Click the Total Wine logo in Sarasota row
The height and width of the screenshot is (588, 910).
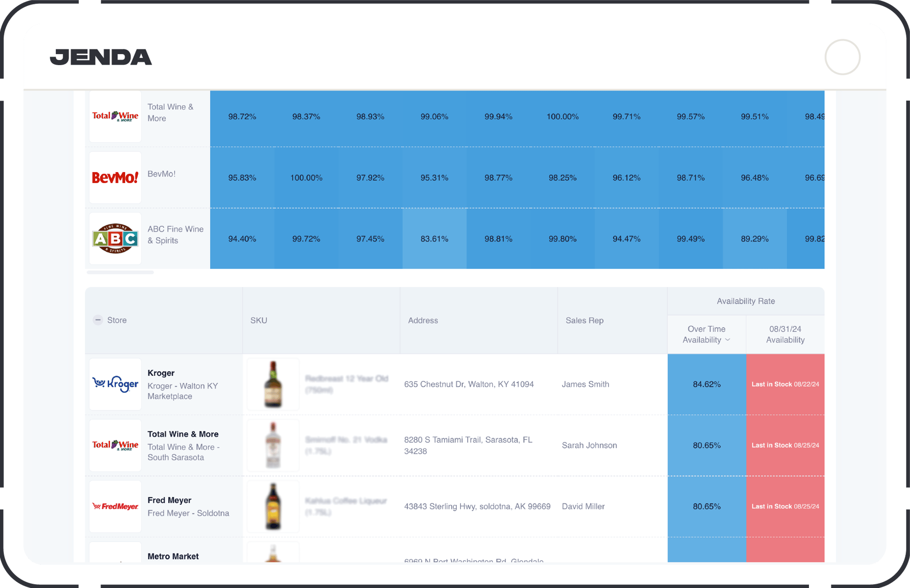coord(115,445)
